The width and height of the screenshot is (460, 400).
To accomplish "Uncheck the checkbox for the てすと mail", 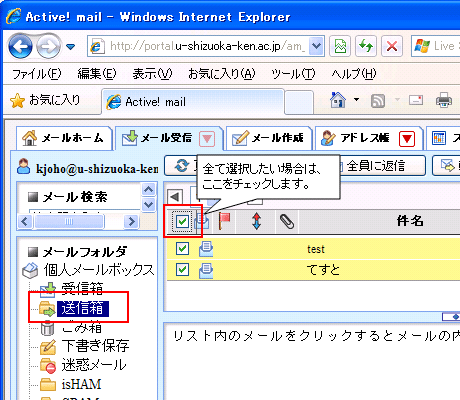I will [182, 269].
